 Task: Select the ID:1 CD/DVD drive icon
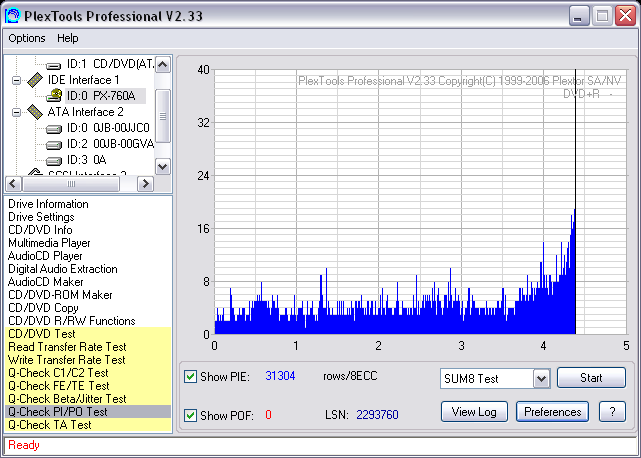53,65
